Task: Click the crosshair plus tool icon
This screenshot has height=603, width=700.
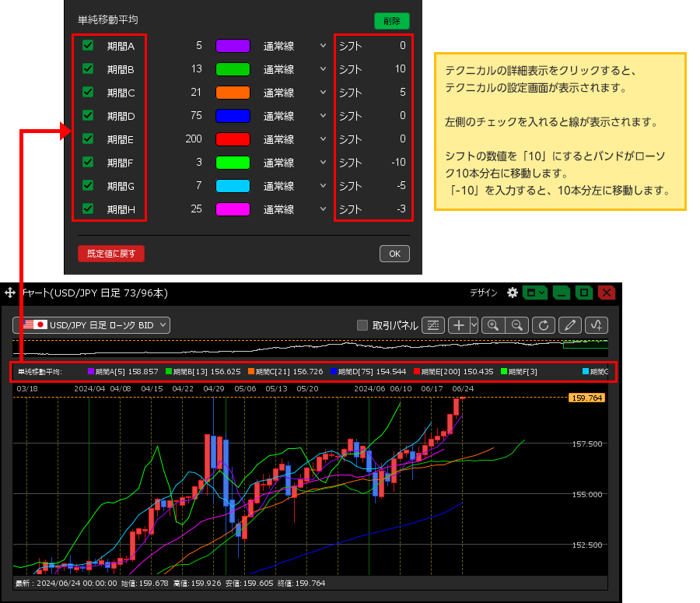Action: click(x=459, y=325)
